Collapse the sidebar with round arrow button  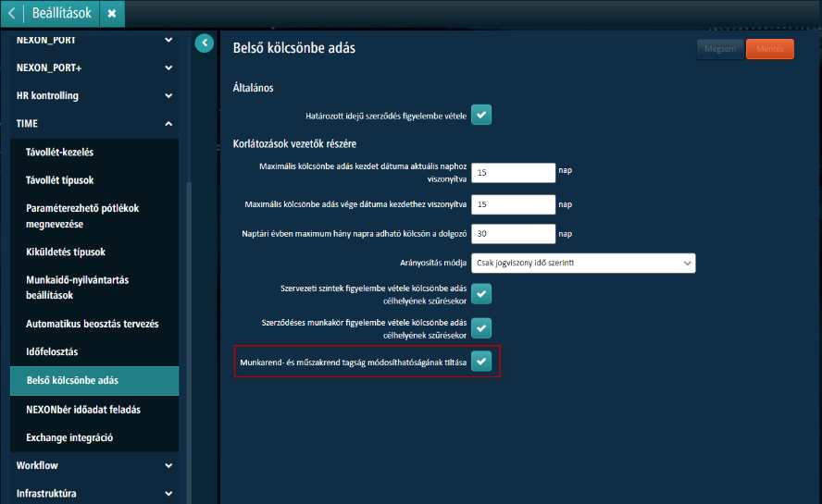[x=205, y=43]
